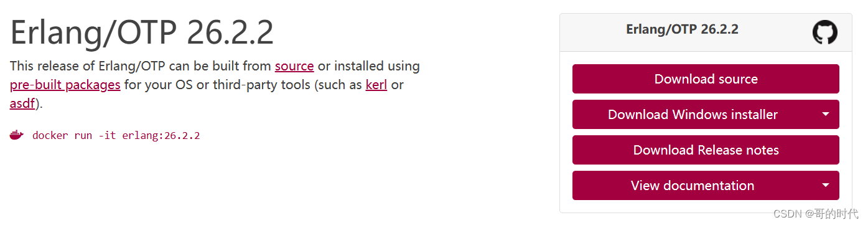Open the GitHub octocat icon link
Viewport: 868px width, 225px height.
click(824, 32)
